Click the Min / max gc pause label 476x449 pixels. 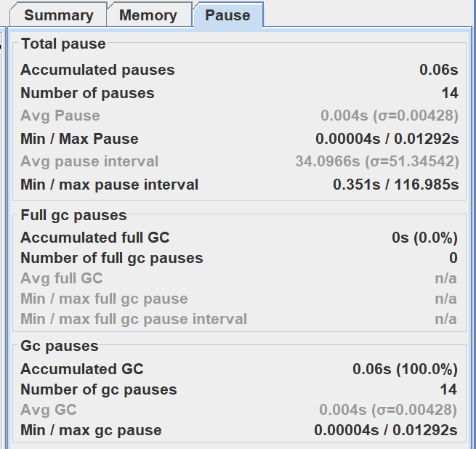point(91,430)
